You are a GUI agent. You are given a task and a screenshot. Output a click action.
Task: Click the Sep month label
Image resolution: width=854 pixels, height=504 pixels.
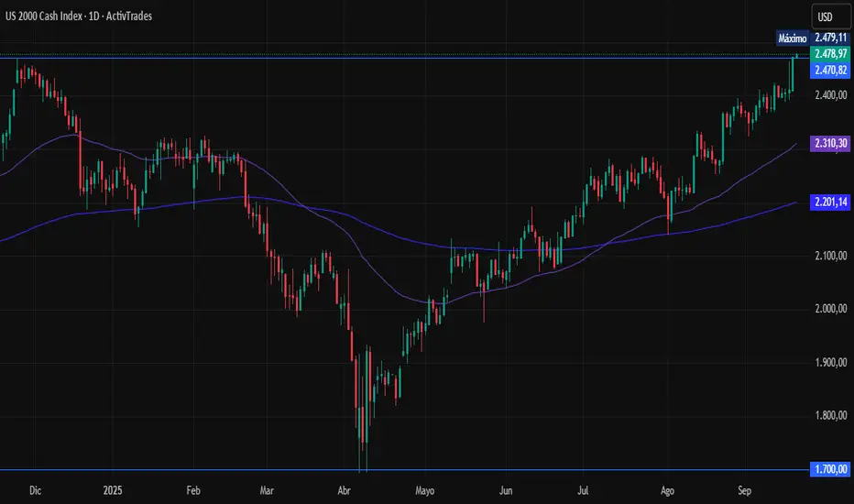745,490
